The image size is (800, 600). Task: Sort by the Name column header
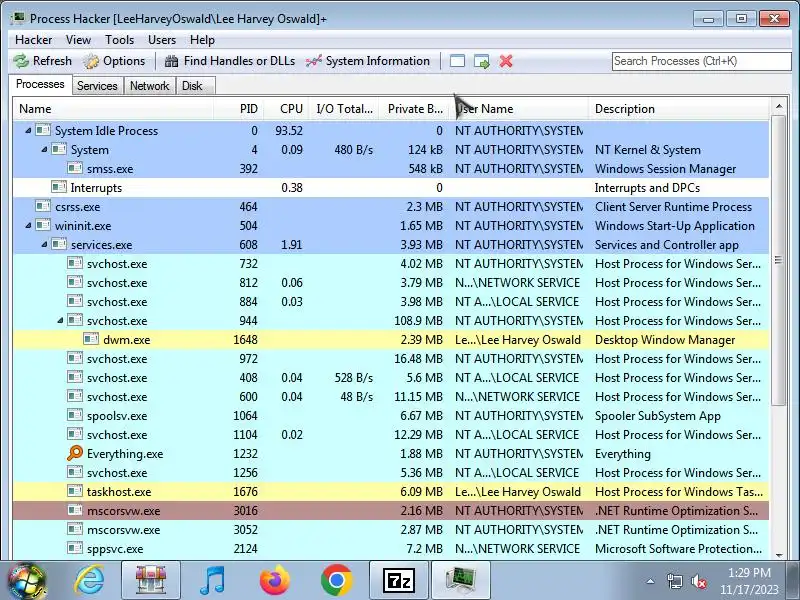pos(113,109)
